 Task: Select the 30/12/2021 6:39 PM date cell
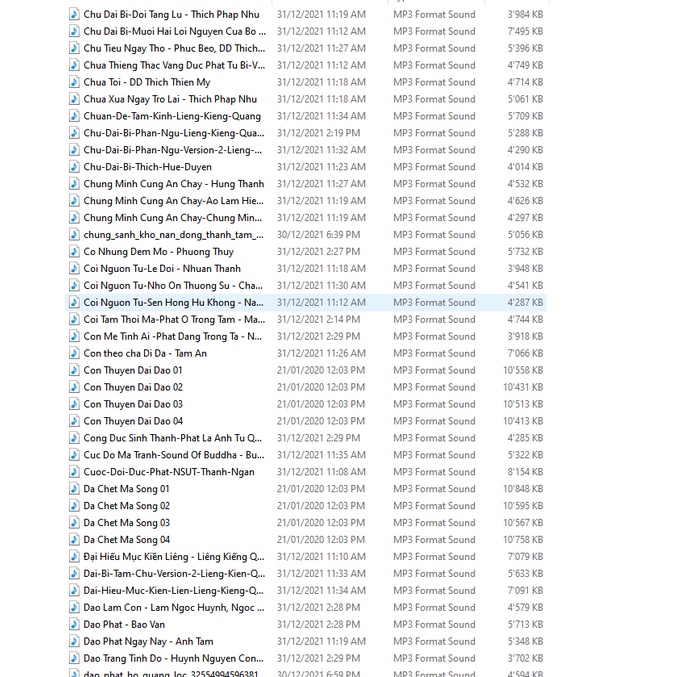[319, 234]
